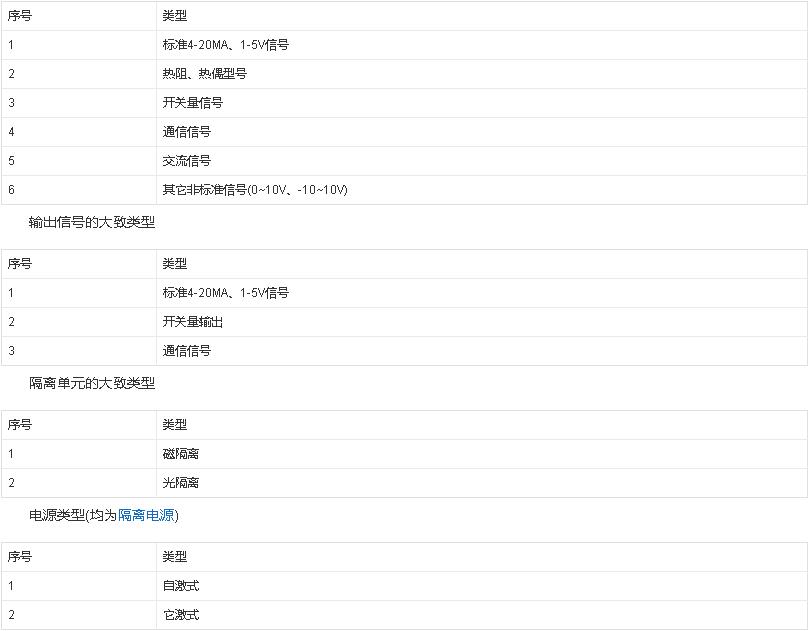Click the 序号 header above 磁隔离 row
The width and height of the screenshot is (809, 631).
[x=20, y=425]
